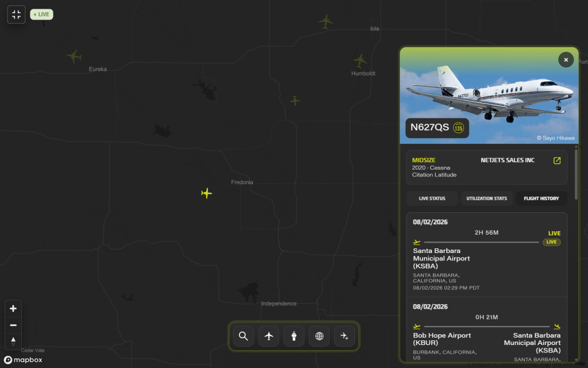Select Santa Barbara Municipal Airport (KSBA) departure
Image resolution: width=588 pixels, height=368 pixels.
(x=442, y=258)
